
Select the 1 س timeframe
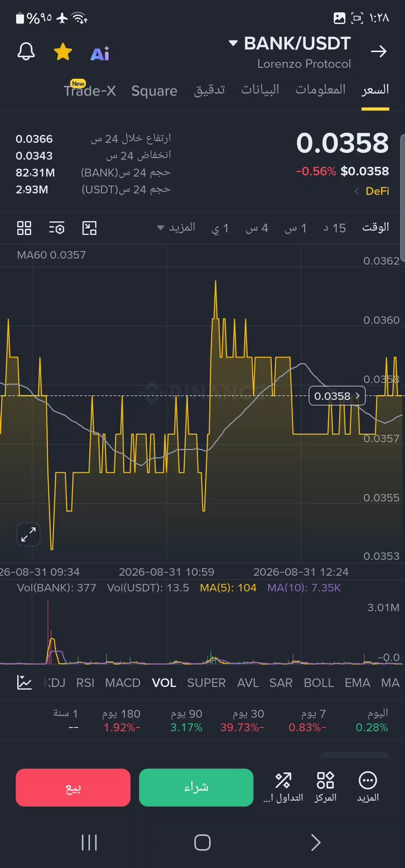(x=296, y=228)
